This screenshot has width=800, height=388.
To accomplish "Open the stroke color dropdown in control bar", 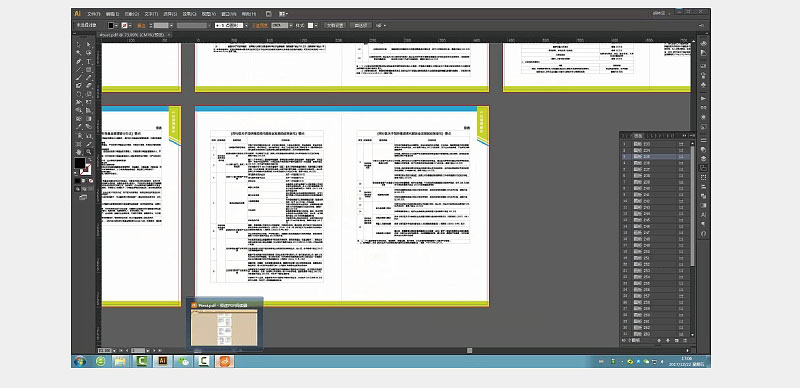I will (x=131, y=26).
